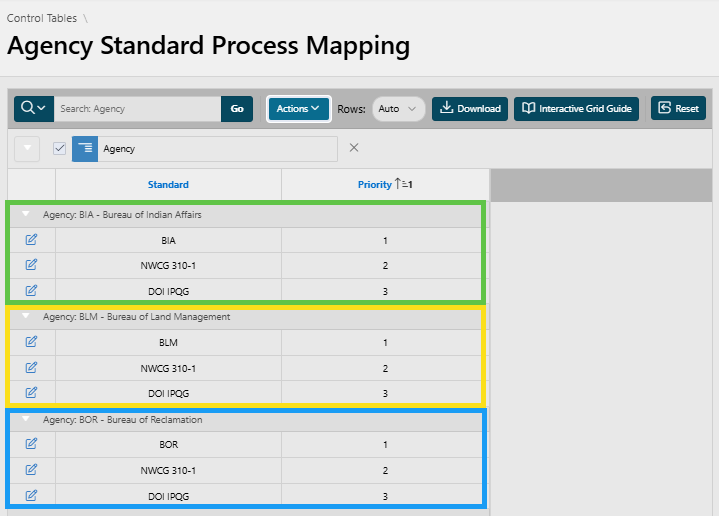Collapse the BIA agency group
This screenshot has height=516, width=719.
coord(26,215)
